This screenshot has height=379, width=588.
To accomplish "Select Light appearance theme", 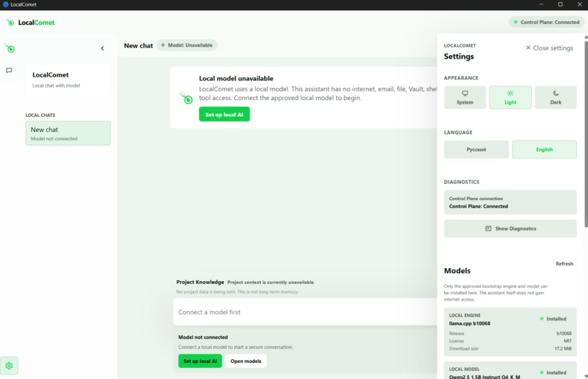I will click(510, 98).
